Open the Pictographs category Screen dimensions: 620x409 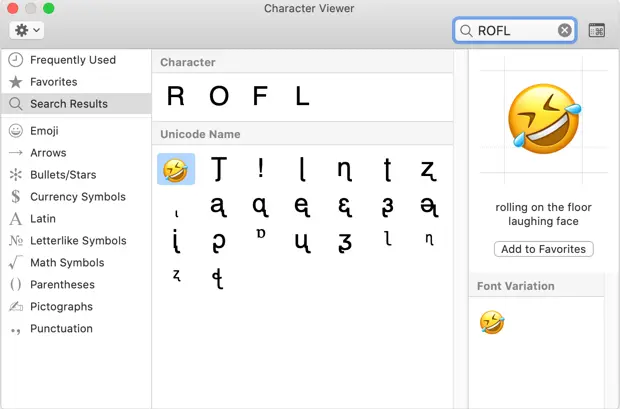(61, 307)
